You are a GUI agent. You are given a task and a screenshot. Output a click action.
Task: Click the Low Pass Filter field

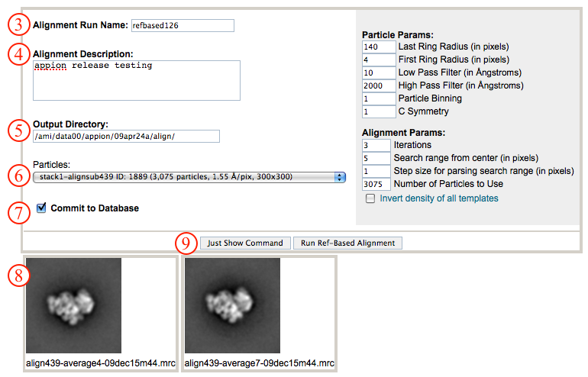[377, 72]
